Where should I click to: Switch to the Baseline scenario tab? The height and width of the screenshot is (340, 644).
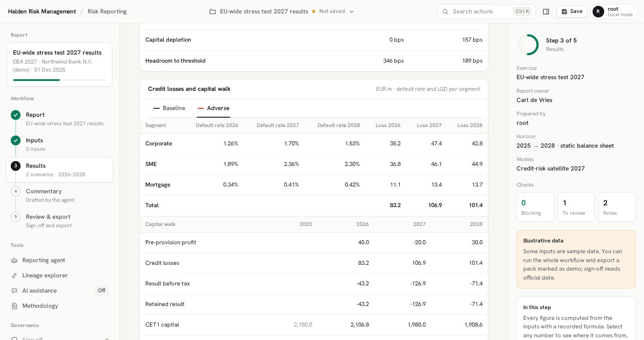[169, 108]
